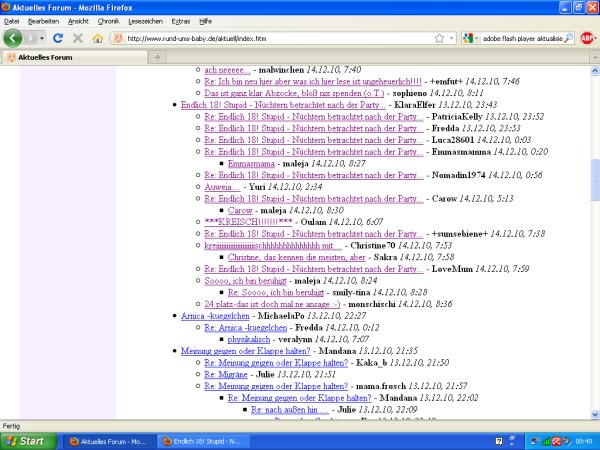
Task: Click the scrollbar down arrow
Action: click(595, 414)
